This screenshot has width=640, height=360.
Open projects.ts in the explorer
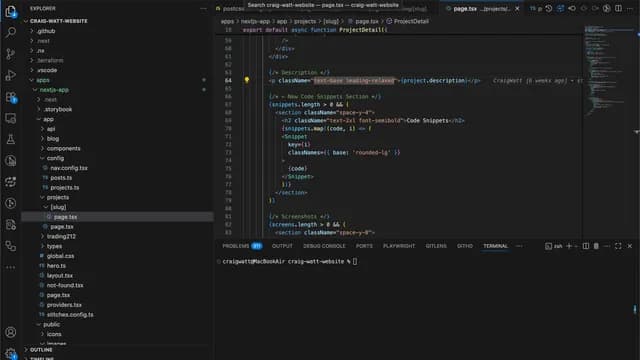[64, 187]
